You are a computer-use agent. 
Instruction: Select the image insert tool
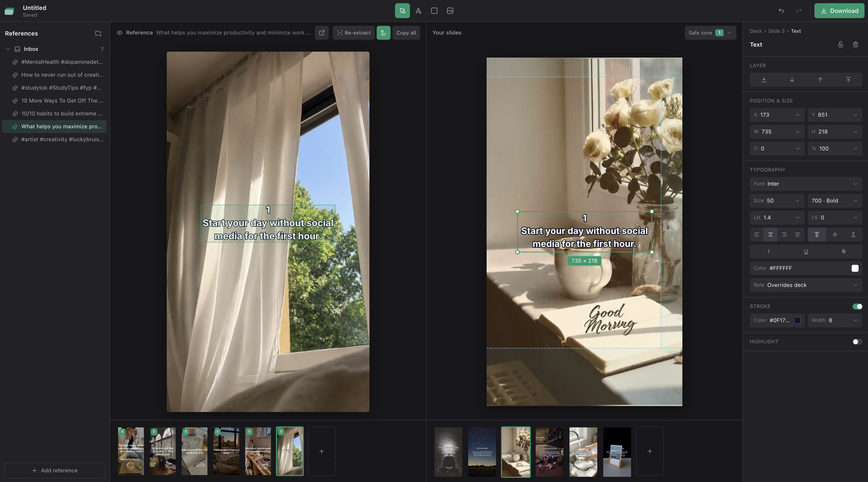450,11
